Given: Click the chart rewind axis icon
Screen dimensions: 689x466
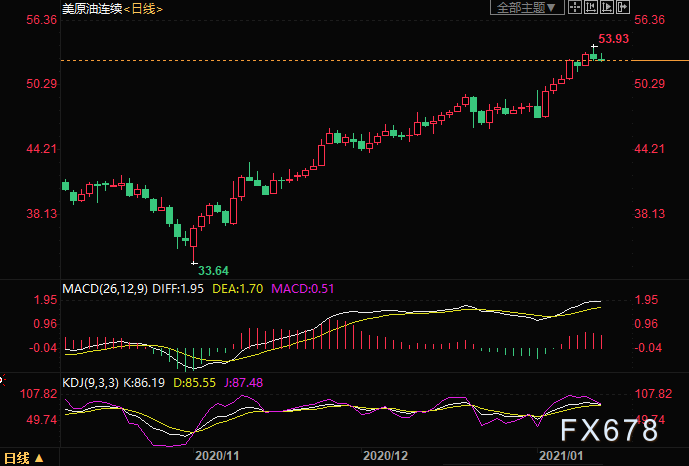Looking at the screenshot, I should point(591,7).
